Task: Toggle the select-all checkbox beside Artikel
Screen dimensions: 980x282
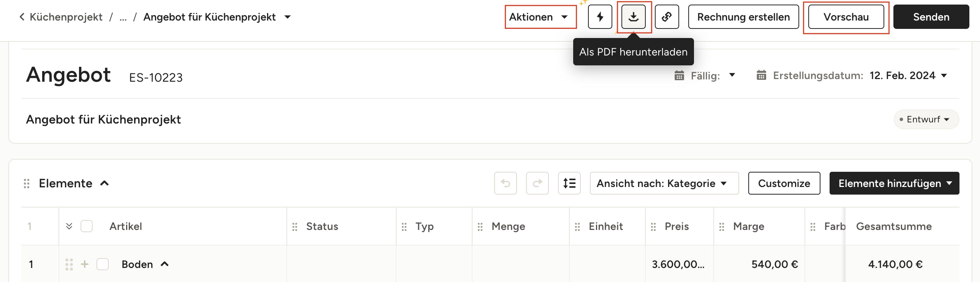Action: coord(87,227)
